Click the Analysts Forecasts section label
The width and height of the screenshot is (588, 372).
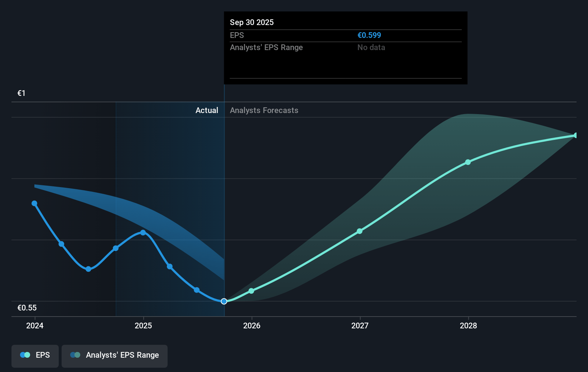pos(264,111)
